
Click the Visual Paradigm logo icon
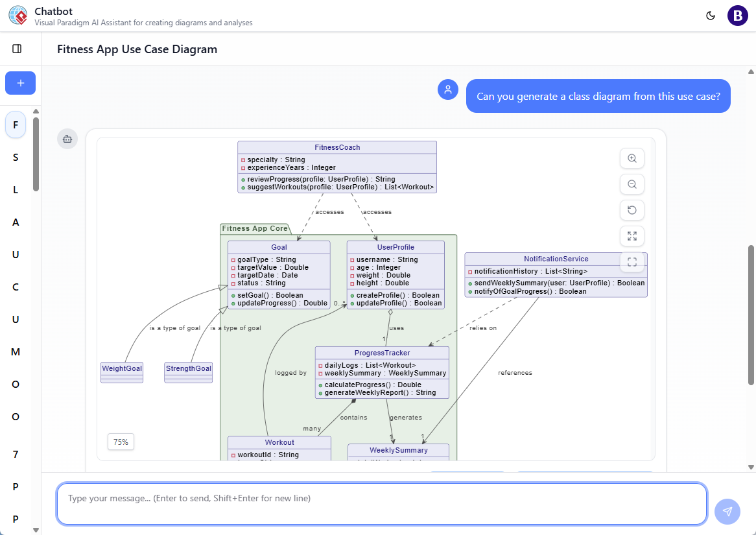[x=18, y=16]
